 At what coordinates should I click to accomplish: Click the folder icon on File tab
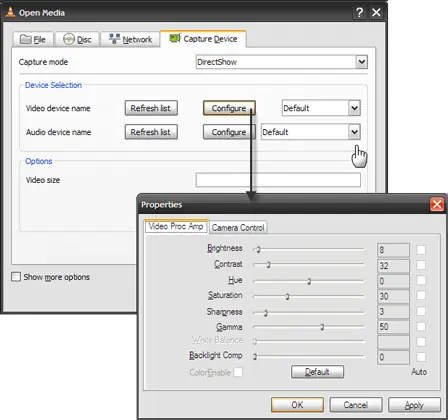click(26, 39)
